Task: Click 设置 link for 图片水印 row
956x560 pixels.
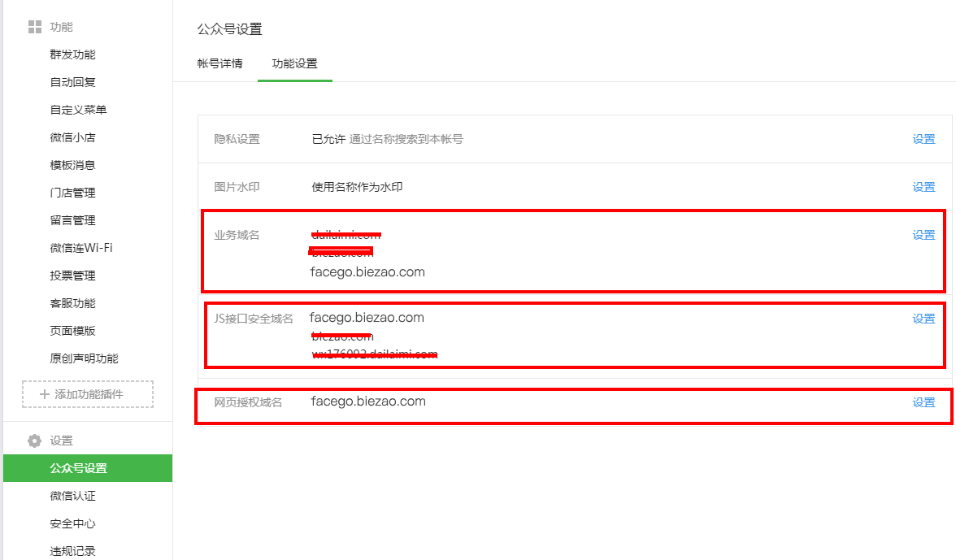Action: click(923, 187)
